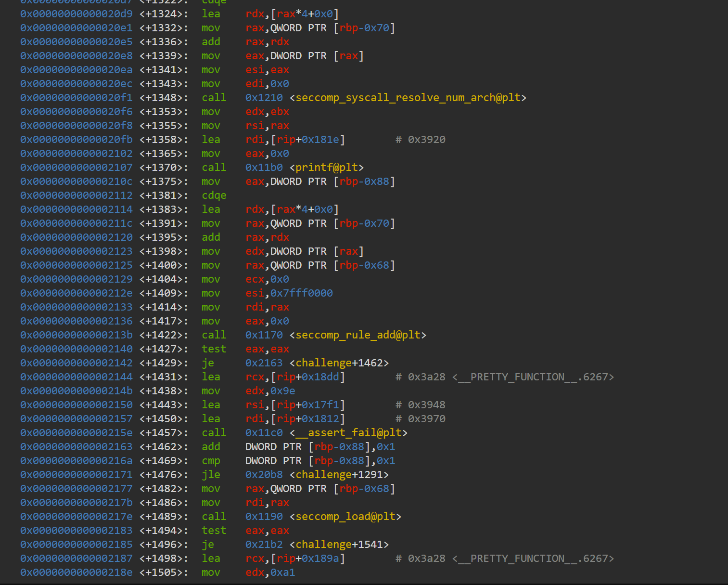
Task: Click the seccomp_syscall_resolve_num_arch@plt call target
Action: [408, 98]
